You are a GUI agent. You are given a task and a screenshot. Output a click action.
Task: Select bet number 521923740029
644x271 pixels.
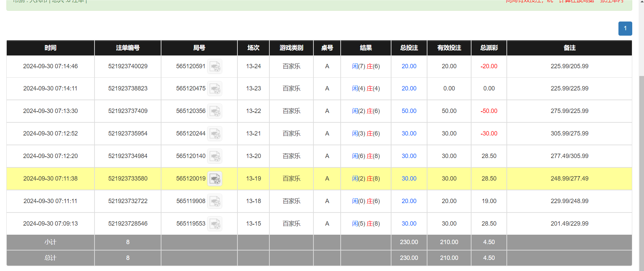click(x=128, y=66)
